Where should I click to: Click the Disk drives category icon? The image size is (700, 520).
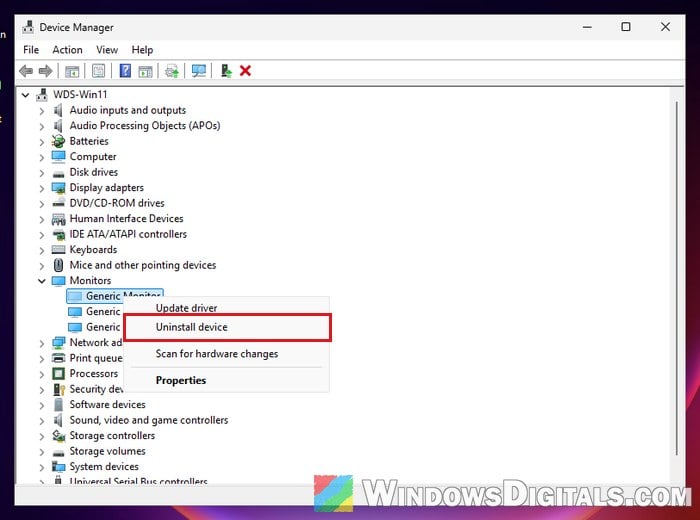(x=58, y=173)
